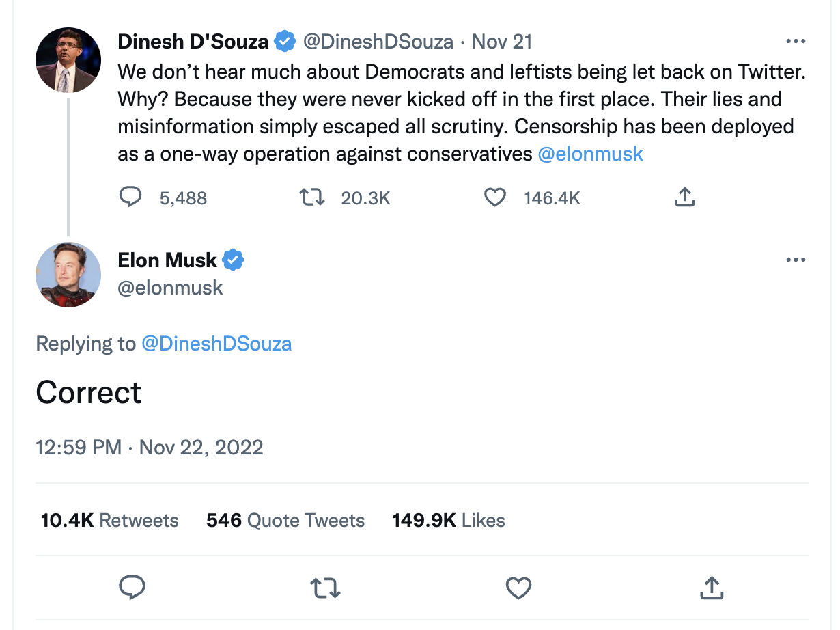Viewport: 840px width, 630px height.
Task: View the 149.9K Likes list
Action: click(x=448, y=520)
